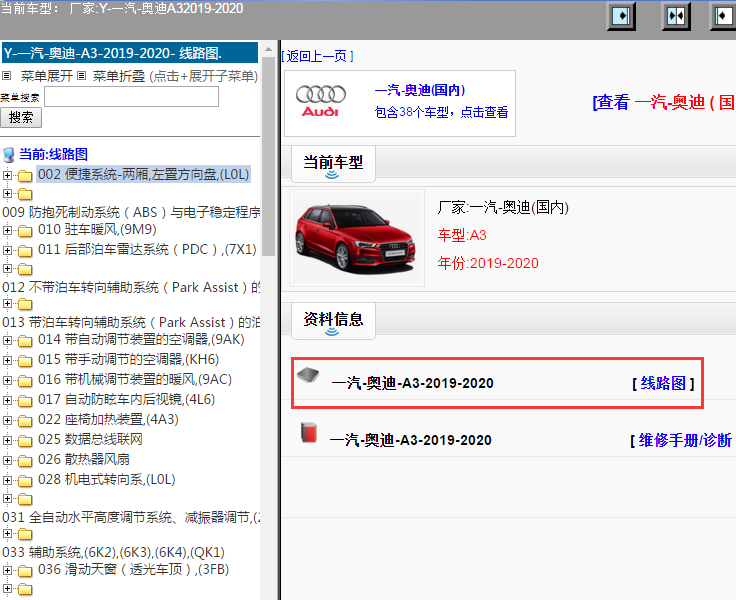Click the 搜索 button
The image size is (736, 600).
[x=21, y=117]
